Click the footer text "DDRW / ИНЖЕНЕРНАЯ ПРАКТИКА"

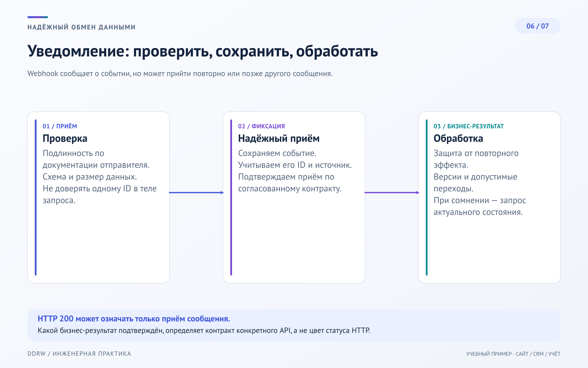[x=79, y=354]
